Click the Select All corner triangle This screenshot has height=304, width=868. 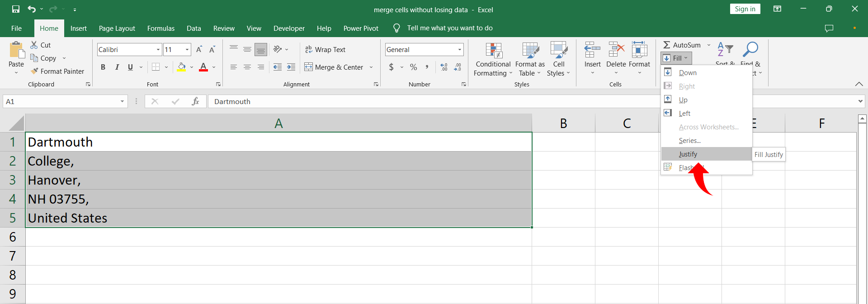(16, 123)
